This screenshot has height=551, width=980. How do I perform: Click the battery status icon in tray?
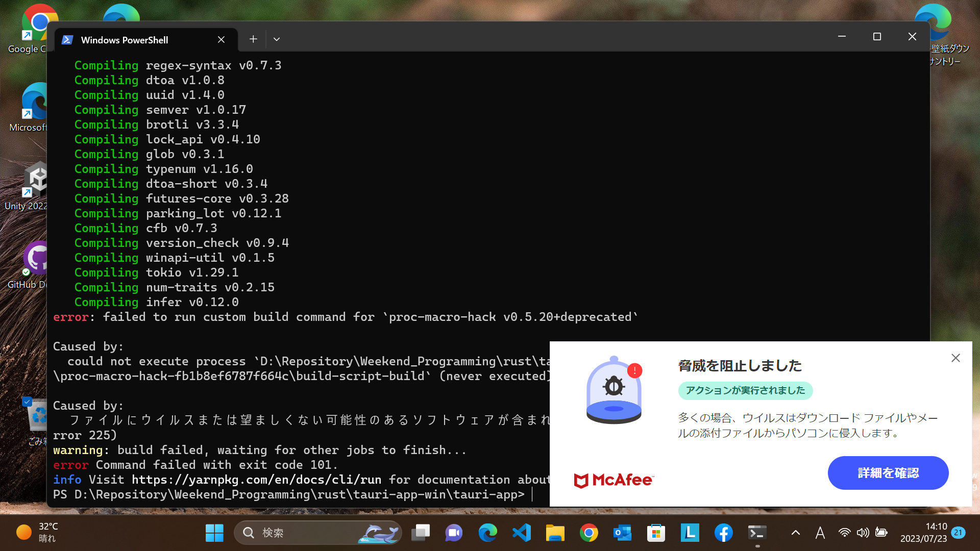(x=881, y=533)
